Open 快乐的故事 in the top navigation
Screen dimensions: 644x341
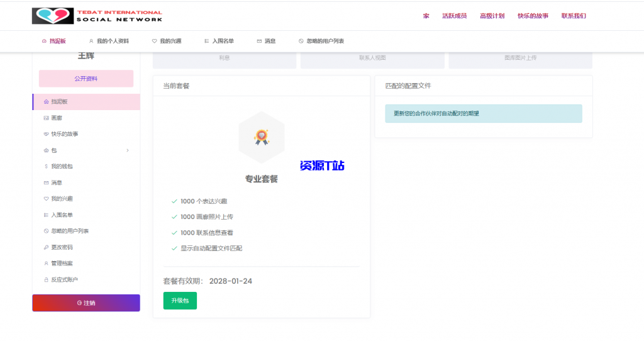click(533, 16)
